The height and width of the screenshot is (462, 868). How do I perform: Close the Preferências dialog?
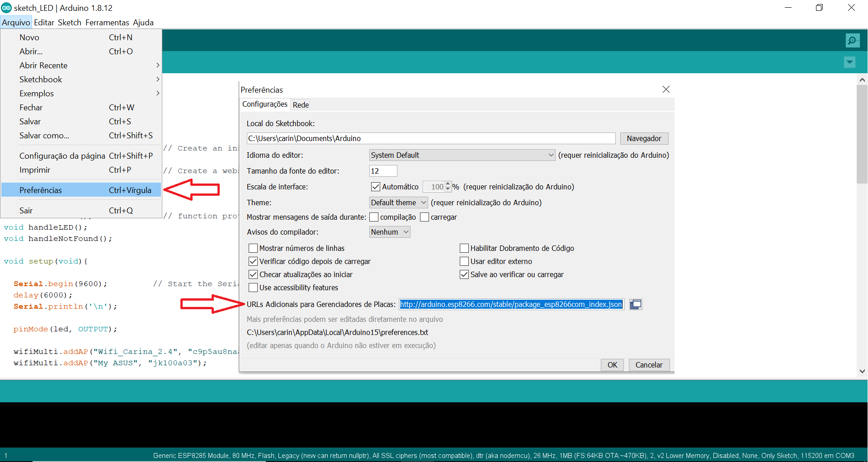(666, 90)
